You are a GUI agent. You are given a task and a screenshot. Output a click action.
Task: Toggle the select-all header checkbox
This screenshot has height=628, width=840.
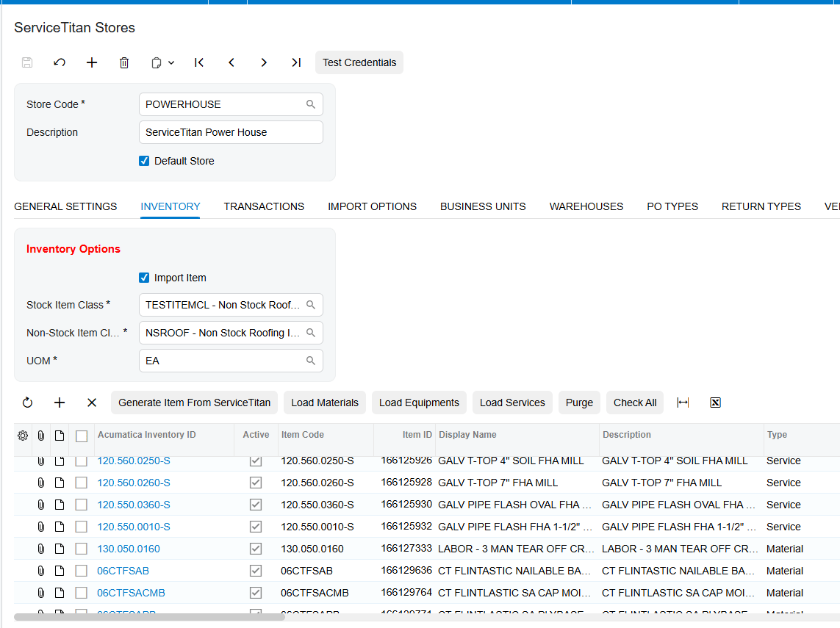82,436
